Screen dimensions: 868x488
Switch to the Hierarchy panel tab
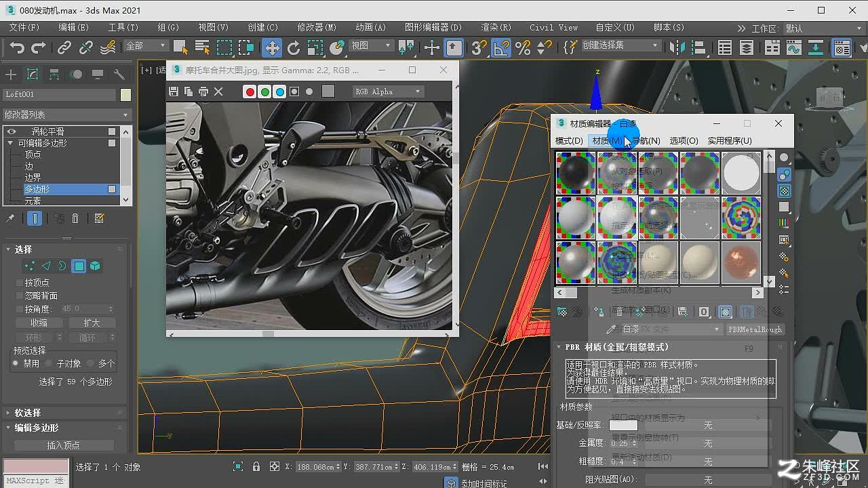(54, 75)
